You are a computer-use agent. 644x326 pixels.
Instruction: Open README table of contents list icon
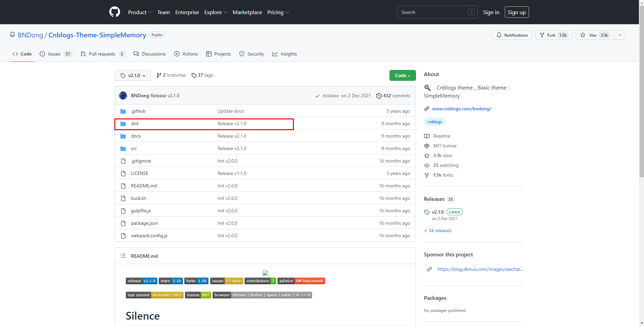pyautogui.click(x=123, y=256)
